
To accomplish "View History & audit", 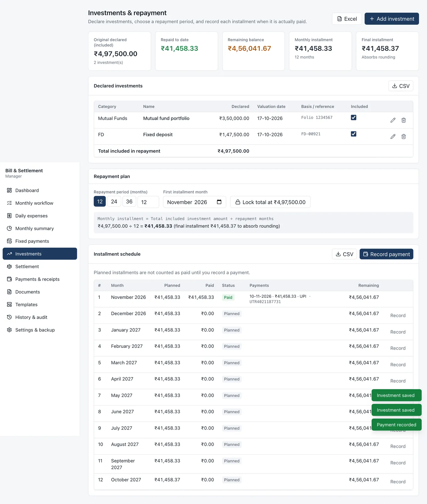I will pyautogui.click(x=40, y=317).
